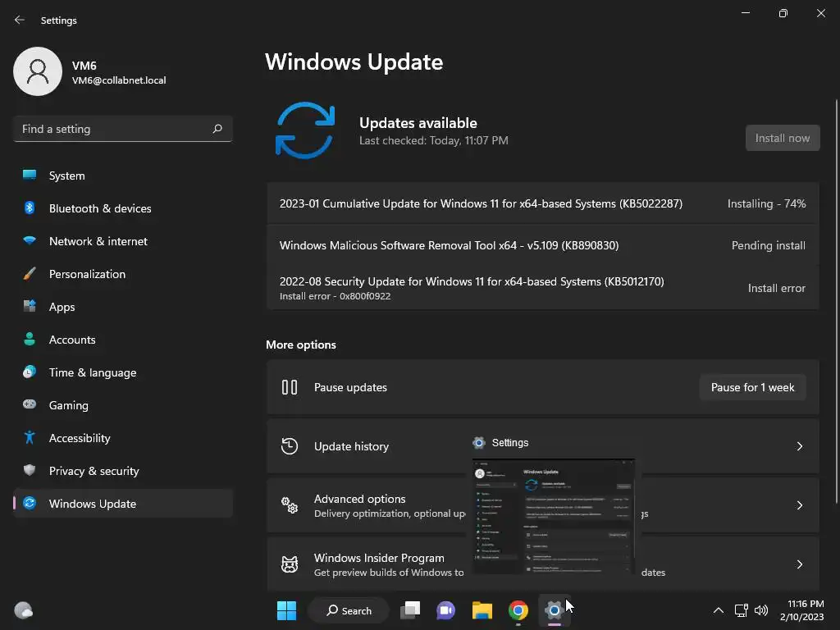
Task: Click the Gaming controller icon
Action: [x=30, y=404]
